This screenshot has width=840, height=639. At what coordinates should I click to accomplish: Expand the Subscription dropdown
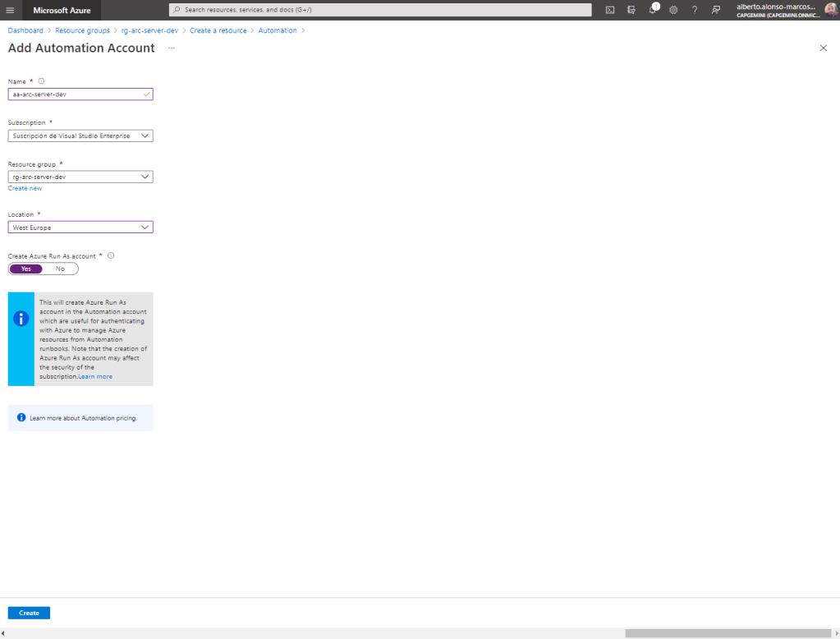tap(80, 136)
